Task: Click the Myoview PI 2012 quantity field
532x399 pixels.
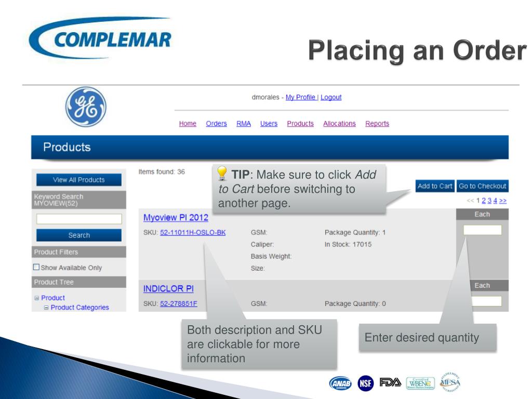Action: [483, 230]
